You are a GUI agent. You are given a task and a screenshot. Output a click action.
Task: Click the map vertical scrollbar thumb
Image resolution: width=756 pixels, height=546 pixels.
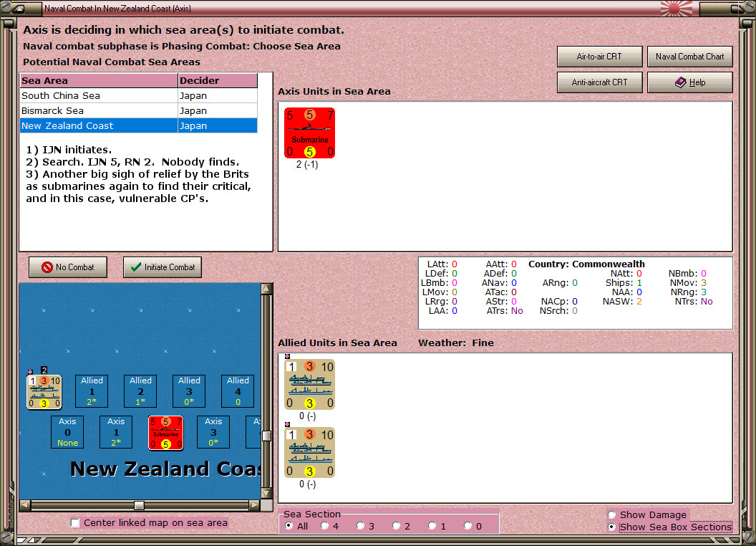pyautogui.click(x=266, y=436)
